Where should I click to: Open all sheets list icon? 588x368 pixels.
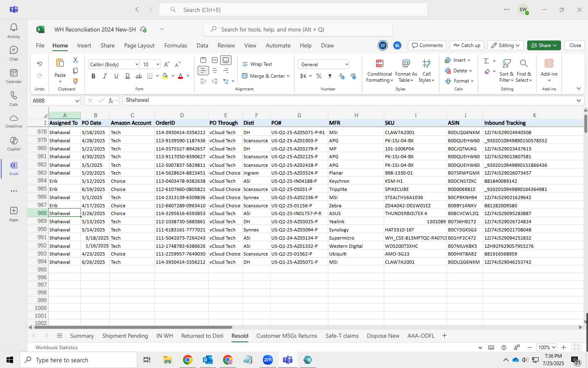60,336
